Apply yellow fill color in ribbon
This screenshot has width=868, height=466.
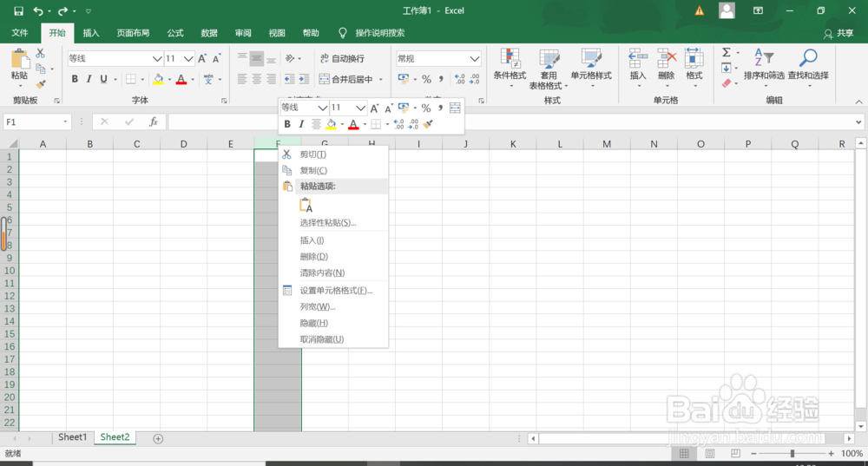click(158, 79)
